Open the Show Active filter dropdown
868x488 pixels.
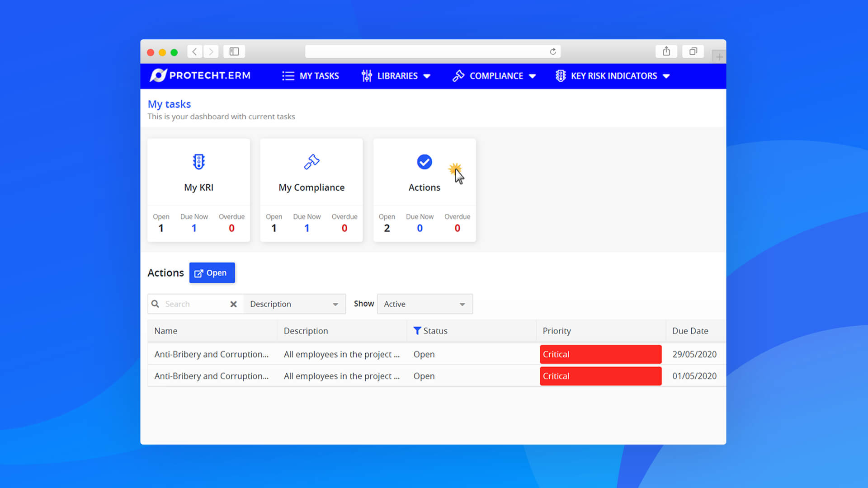coord(425,304)
